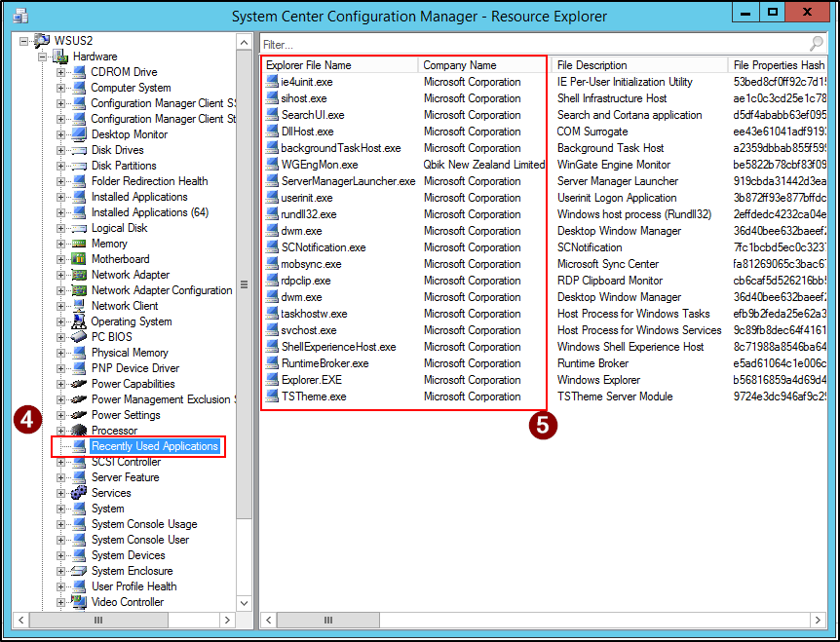Expand the Server Feature node

pos(60,477)
